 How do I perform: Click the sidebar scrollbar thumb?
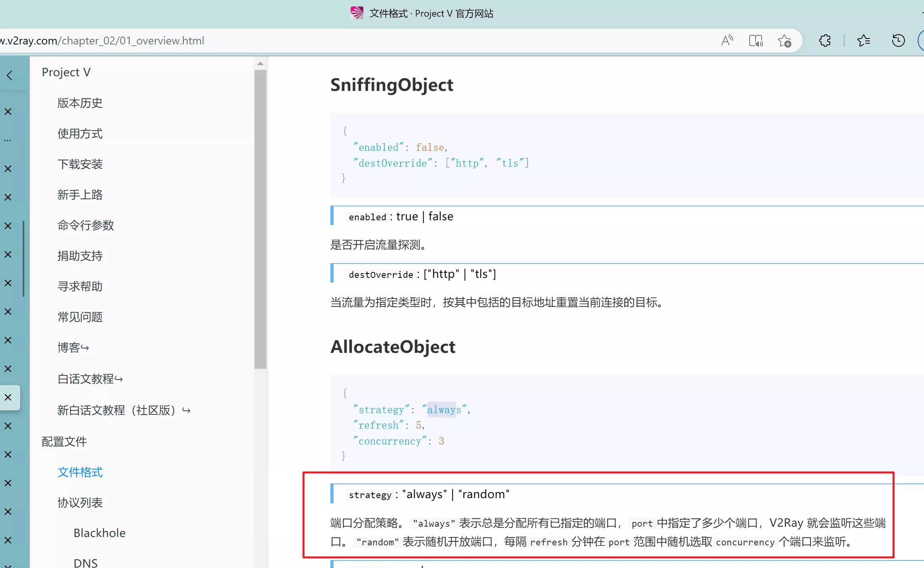click(260, 218)
